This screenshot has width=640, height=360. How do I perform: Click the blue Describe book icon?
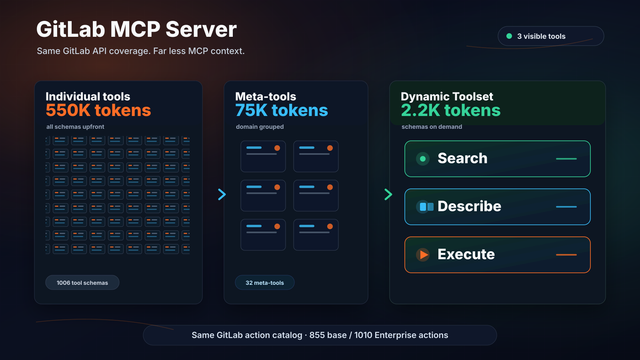pyautogui.click(x=424, y=207)
